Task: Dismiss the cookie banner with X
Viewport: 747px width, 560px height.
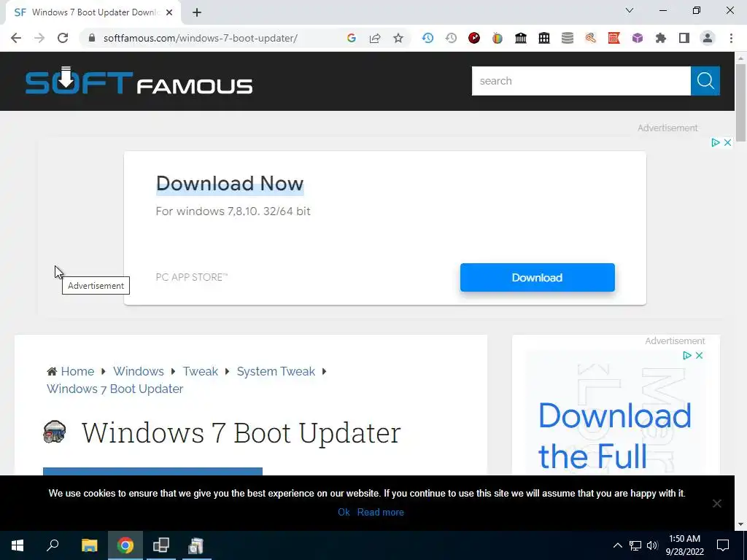Action: pyautogui.click(x=716, y=503)
